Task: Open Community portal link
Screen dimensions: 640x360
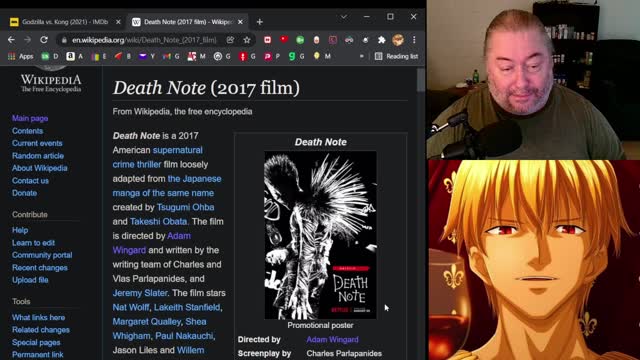Action: coord(42,255)
